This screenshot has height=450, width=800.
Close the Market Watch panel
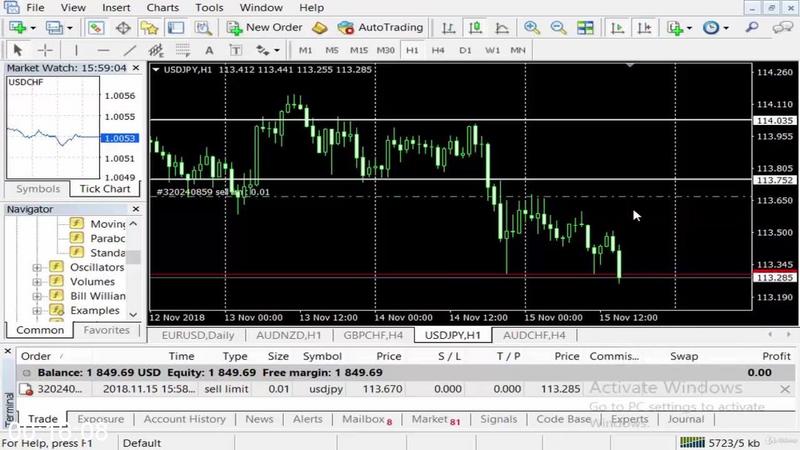136,68
